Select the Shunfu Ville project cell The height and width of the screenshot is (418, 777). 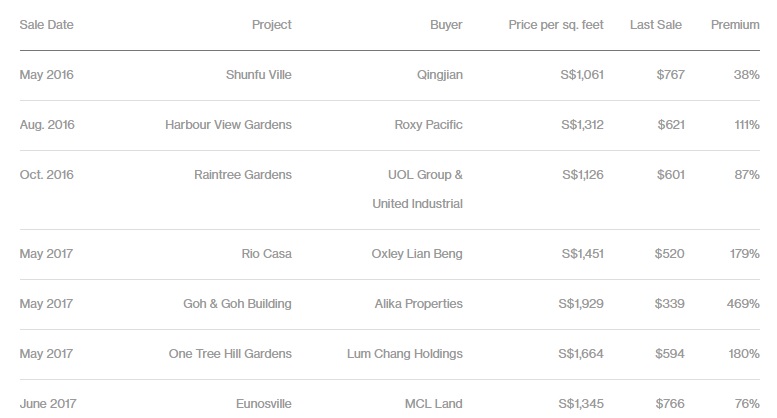pos(259,75)
